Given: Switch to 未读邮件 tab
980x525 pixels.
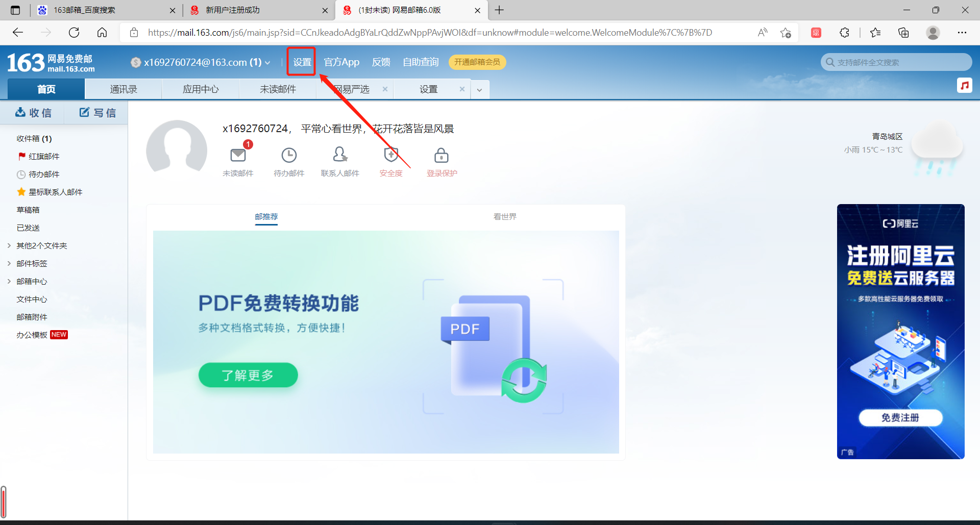Looking at the screenshot, I should [x=278, y=89].
